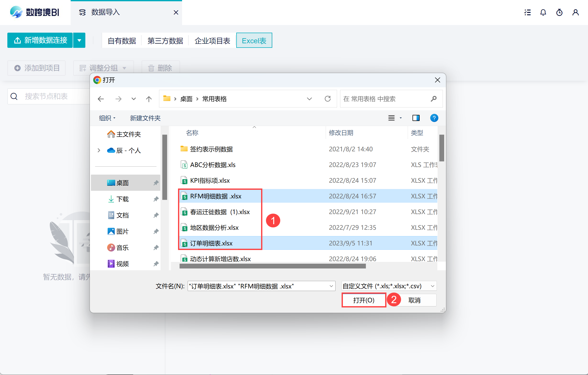Click the 打开(O) button

(x=364, y=300)
